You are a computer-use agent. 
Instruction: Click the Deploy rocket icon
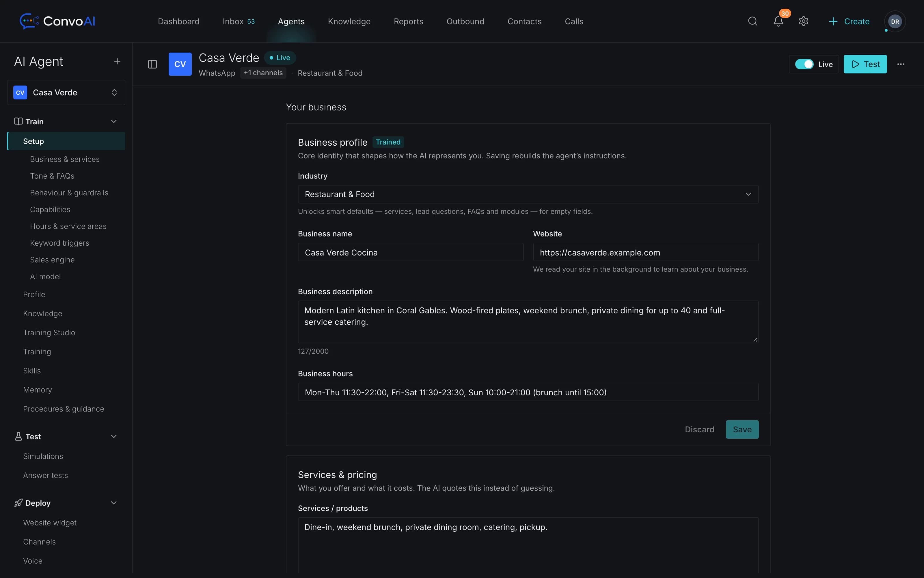click(18, 503)
